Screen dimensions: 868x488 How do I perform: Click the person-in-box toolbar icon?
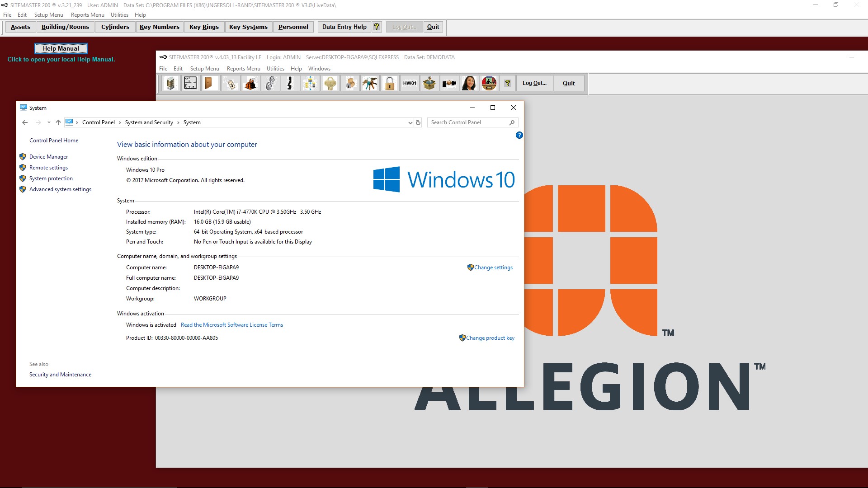429,83
